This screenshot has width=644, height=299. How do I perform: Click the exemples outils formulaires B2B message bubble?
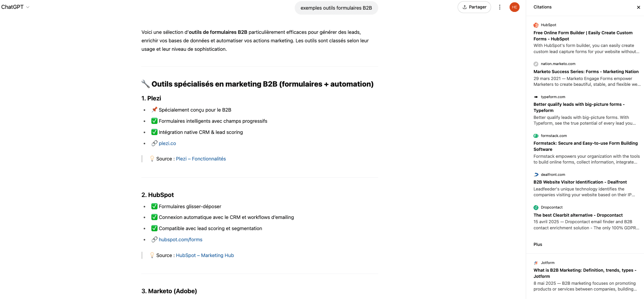click(x=336, y=8)
